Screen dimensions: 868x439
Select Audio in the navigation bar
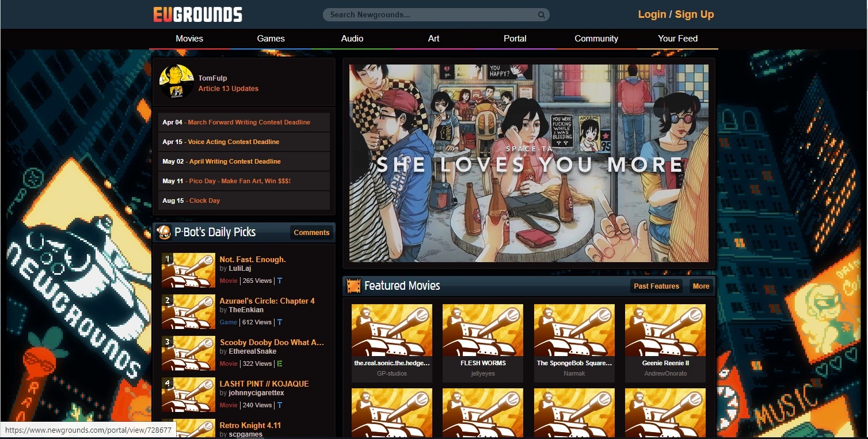click(x=352, y=39)
